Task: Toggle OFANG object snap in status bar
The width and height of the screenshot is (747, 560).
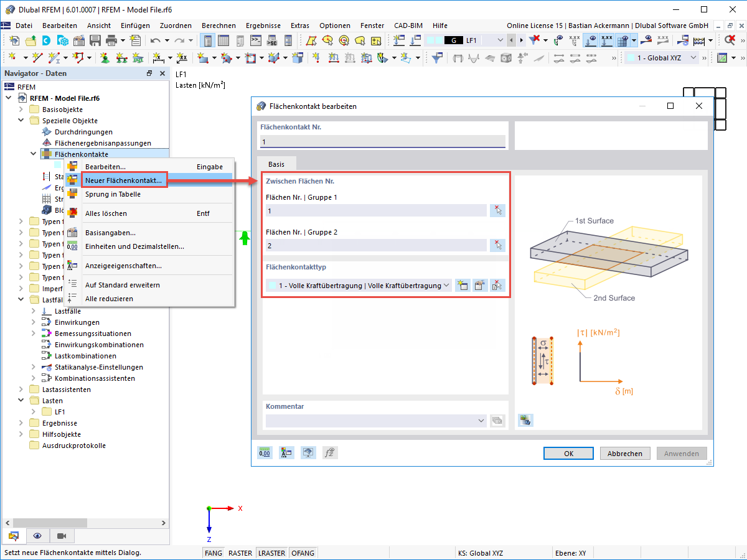Action: pyautogui.click(x=303, y=553)
